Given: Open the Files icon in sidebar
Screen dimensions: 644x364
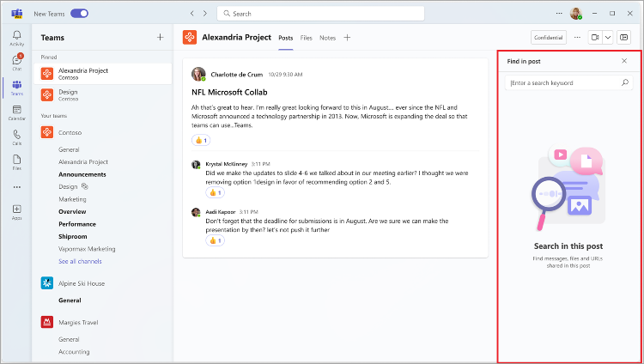Looking at the screenshot, I should (x=17, y=162).
